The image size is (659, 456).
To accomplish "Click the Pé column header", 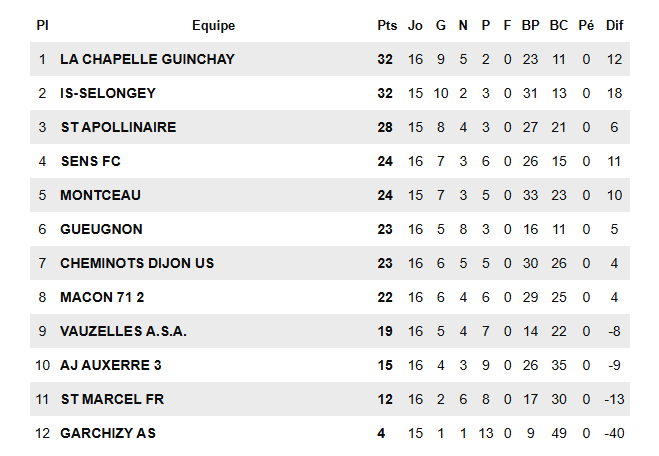I will (x=586, y=26).
